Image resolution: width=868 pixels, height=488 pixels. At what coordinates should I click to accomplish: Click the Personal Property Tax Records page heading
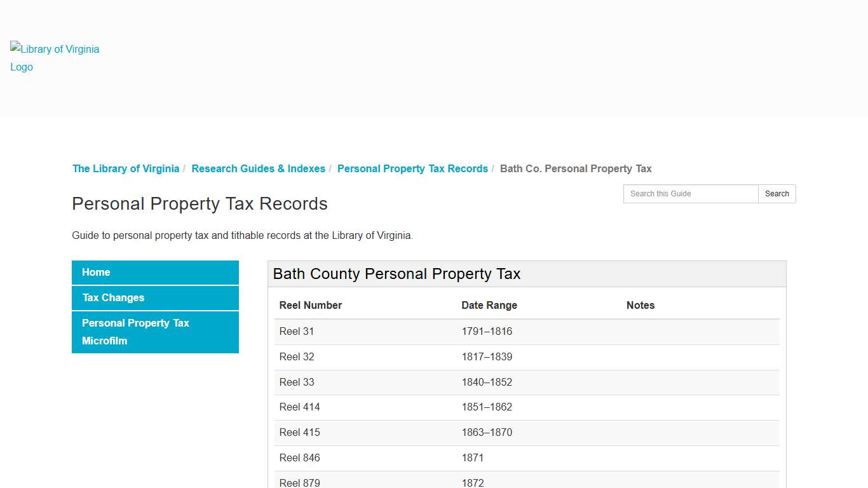coord(200,203)
